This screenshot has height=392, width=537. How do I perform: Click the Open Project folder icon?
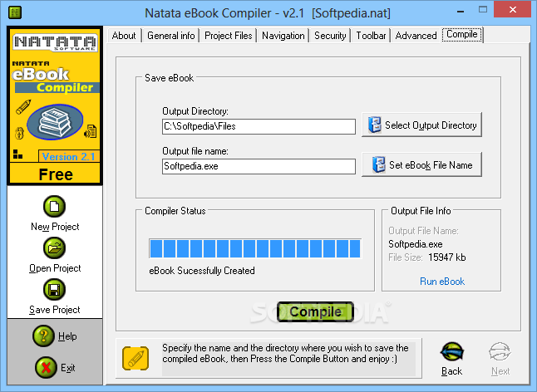tap(55, 248)
